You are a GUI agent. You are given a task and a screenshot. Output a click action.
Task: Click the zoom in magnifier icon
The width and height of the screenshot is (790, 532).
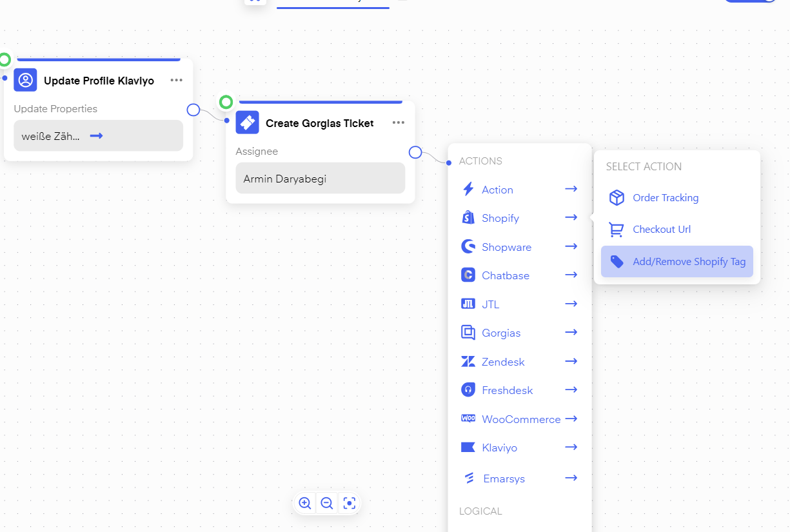tap(305, 503)
